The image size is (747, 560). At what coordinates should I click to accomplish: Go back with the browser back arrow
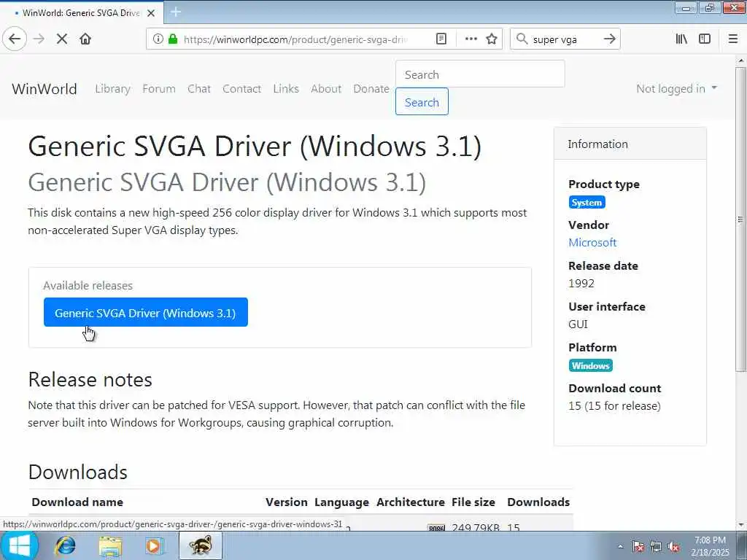click(x=15, y=39)
